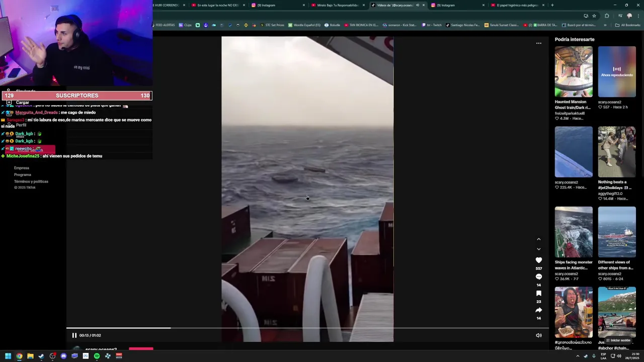Viewport: 644px width, 362px height.
Task: Mute the video with the speaker icon
Action: click(538, 335)
